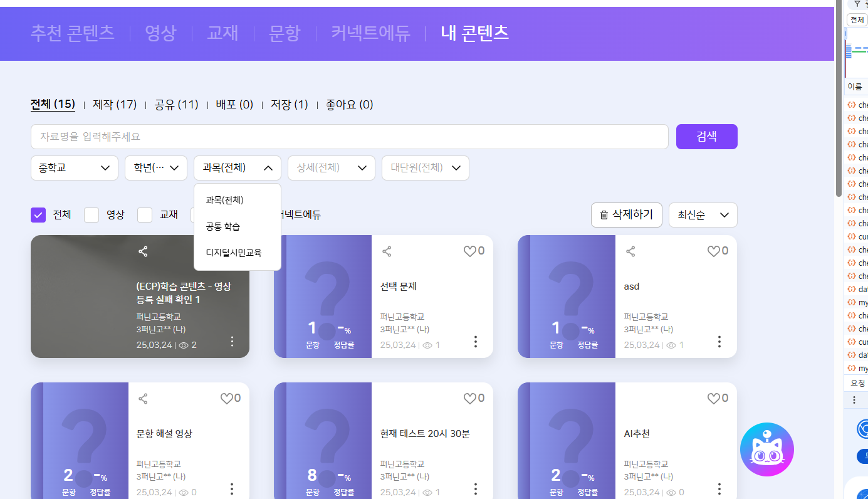Click the heart icon on 현재 테스트 20시 30분 card
The image size is (868, 499).
[x=469, y=399]
